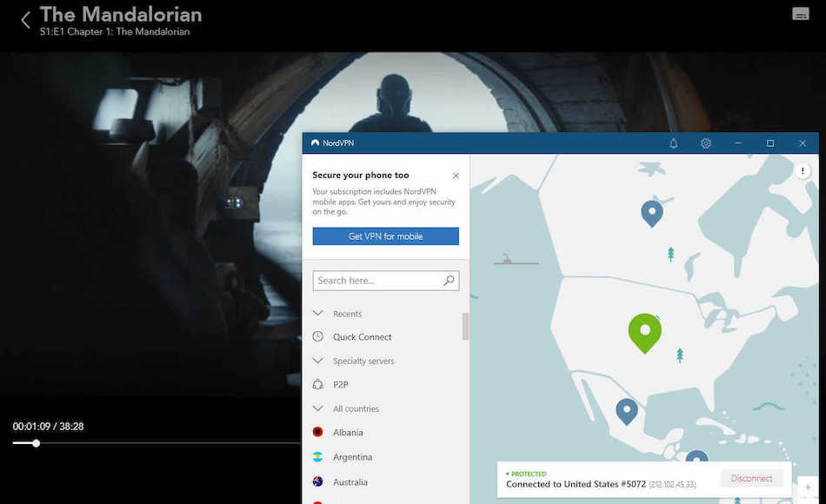Click the Secure your phone too heading
The image size is (826, 504).
tap(360, 176)
